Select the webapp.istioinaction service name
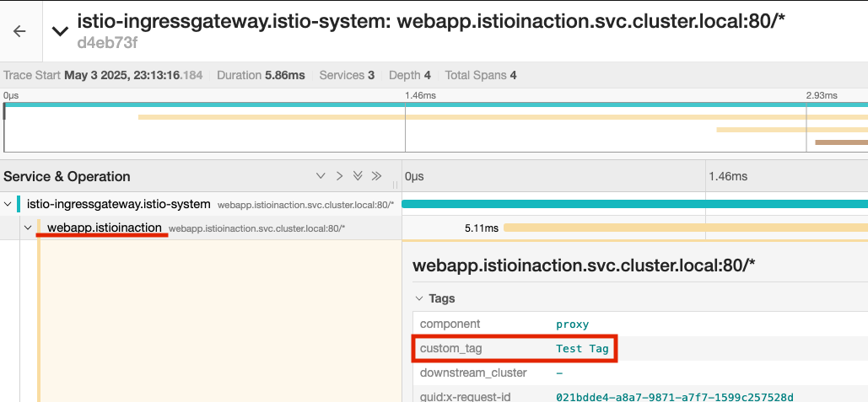This screenshot has width=868, height=402. (105, 228)
